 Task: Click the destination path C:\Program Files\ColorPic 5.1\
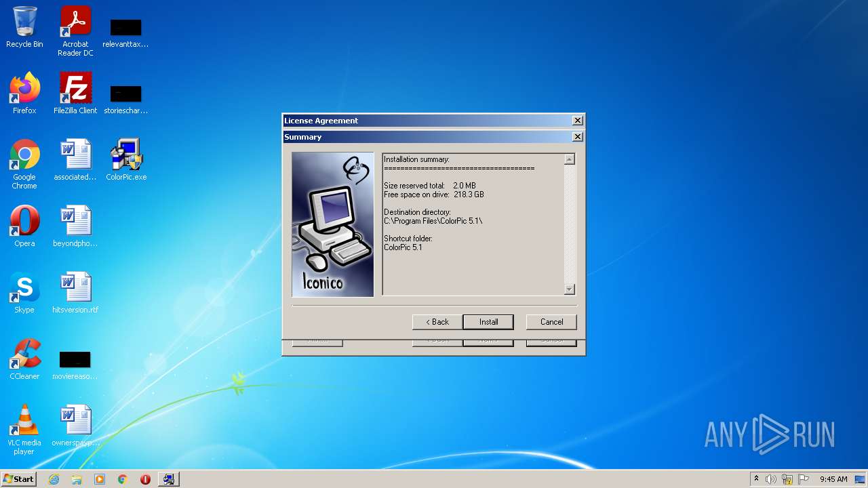point(433,221)
